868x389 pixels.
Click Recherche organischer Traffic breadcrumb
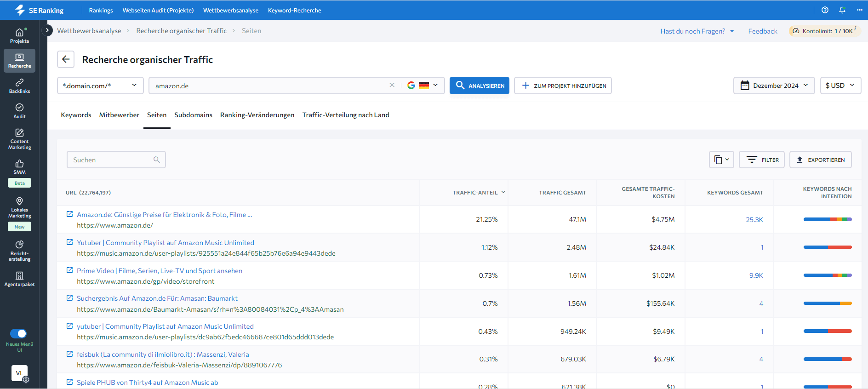pos(182,31)
